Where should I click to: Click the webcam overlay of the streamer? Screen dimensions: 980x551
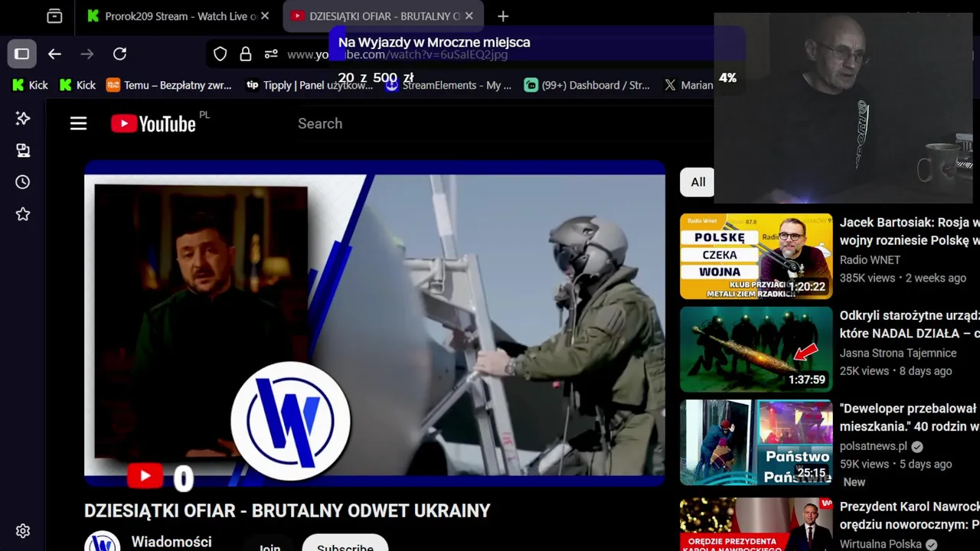[x=843, y=108]
